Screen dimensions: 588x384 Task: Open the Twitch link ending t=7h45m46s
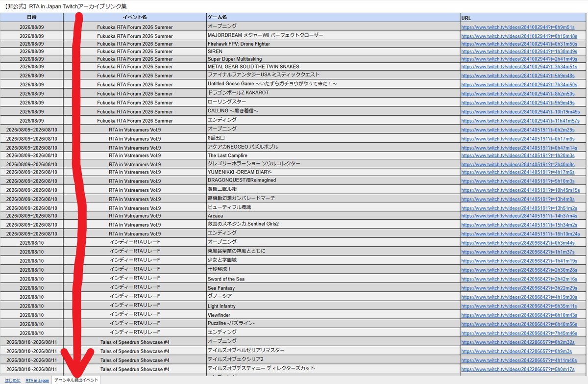tap(519, 333)
